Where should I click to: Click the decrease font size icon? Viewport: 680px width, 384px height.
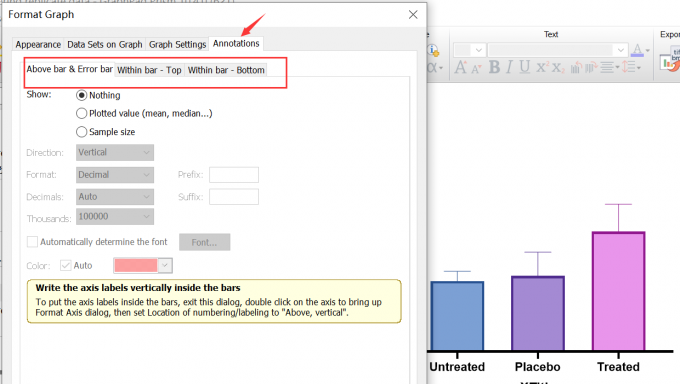476,69
